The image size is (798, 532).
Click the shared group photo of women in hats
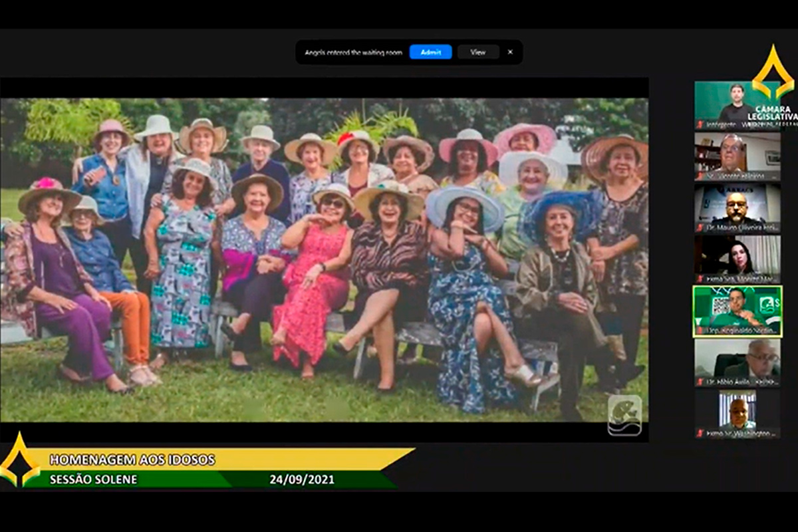pyautogui.click(x=324, y=259)
